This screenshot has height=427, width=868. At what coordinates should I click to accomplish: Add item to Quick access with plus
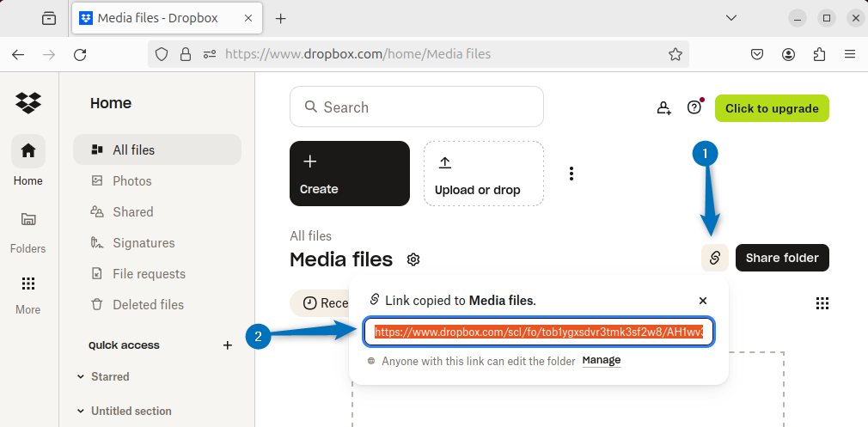[228, 345]
